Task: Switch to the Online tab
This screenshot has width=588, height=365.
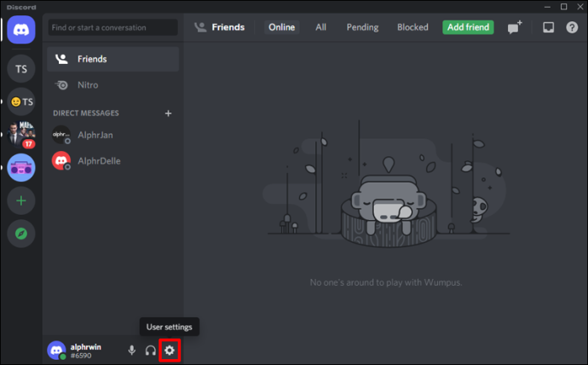Action: click(281, 27)
